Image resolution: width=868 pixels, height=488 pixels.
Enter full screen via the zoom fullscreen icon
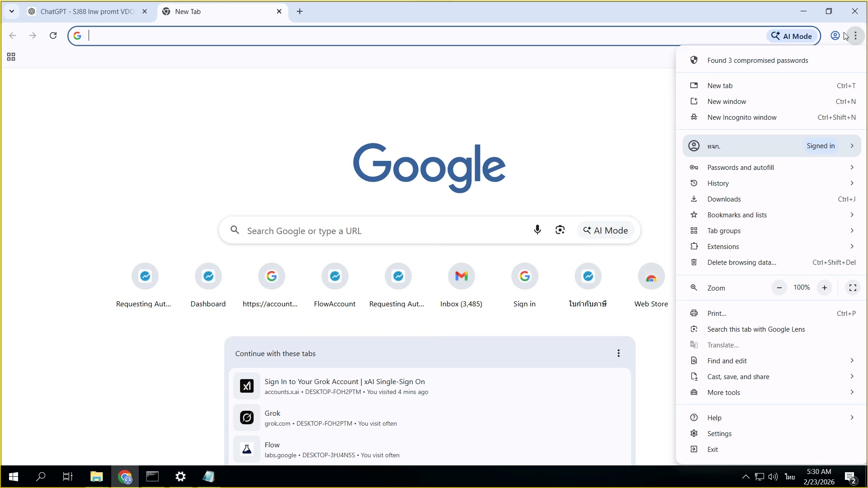(x=853, y=287)
